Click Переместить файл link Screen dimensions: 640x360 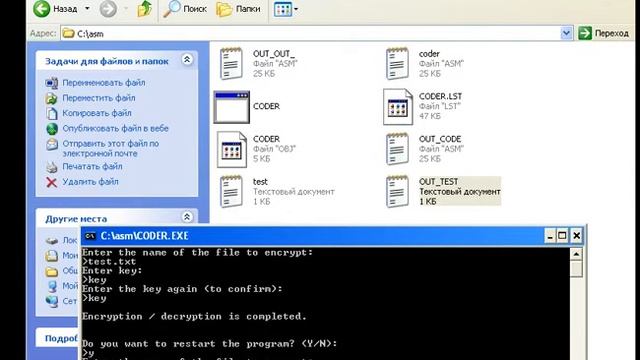pyautogui.click(x=99, y=98)
